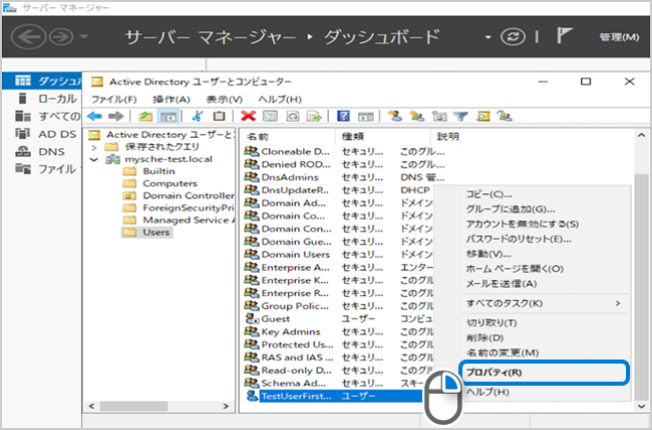Click the 説明 column header
This screenshot has height=430, width=652.
[x=447, y=136]
